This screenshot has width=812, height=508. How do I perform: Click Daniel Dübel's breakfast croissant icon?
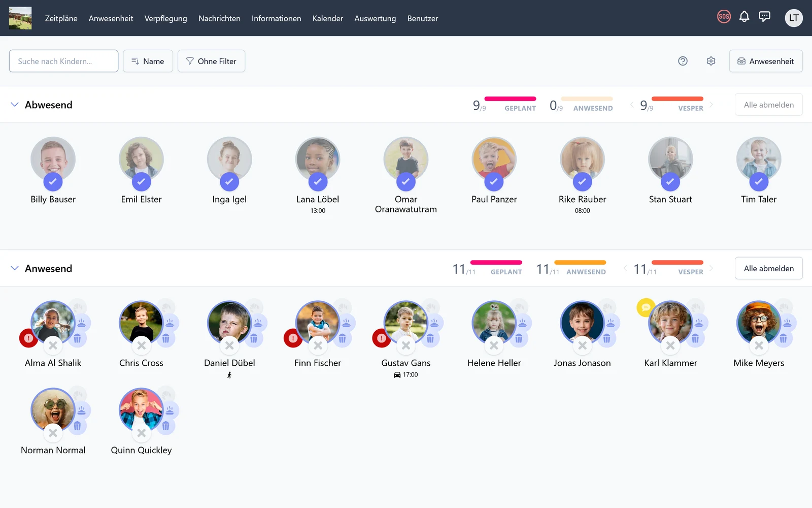(x=255, y=307)
